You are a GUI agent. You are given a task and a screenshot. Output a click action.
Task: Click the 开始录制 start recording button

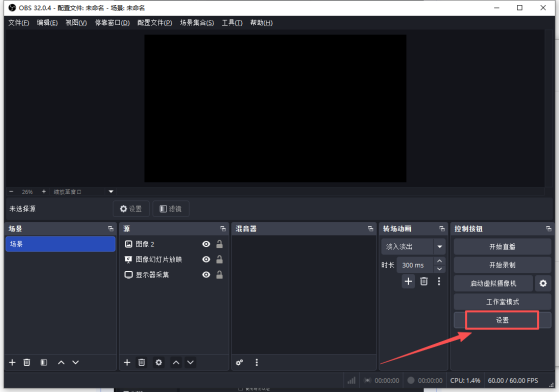(502, 265)
